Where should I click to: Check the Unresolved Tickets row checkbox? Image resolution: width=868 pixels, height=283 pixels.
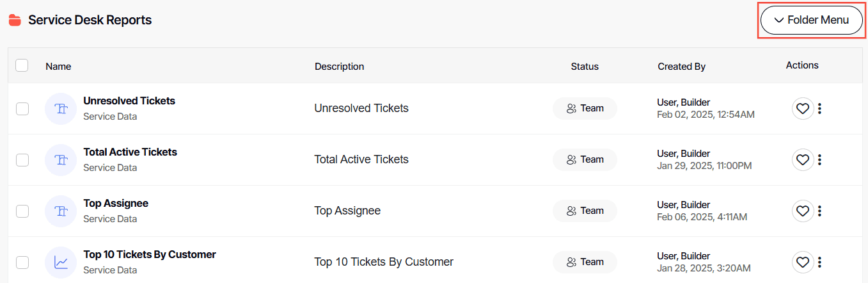tap(22, 109)
